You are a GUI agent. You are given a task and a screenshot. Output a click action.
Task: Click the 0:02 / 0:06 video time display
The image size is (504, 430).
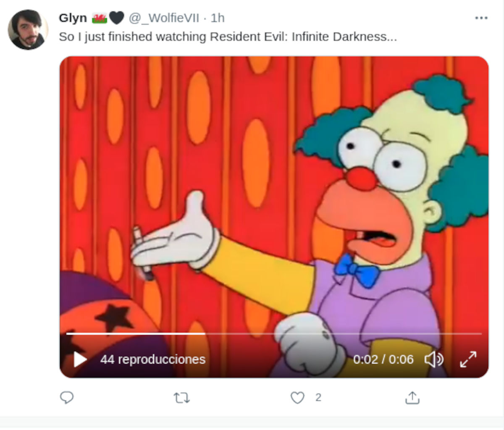pyautogui.click(x=383, y=359)
